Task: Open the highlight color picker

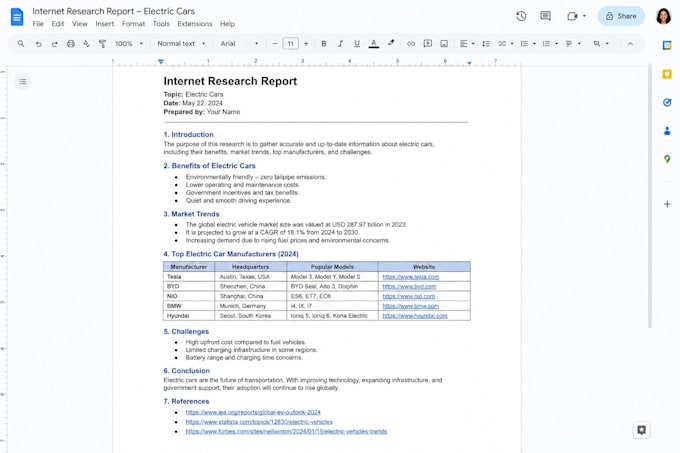Action: (x=391, y=43)
